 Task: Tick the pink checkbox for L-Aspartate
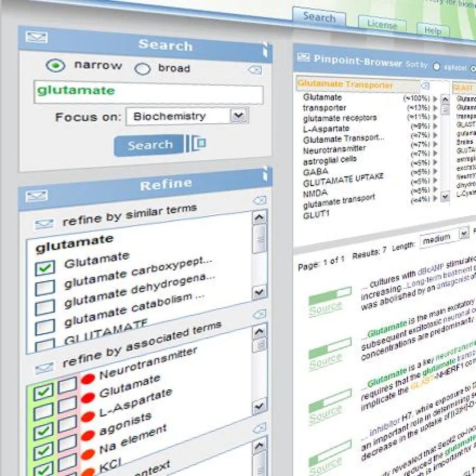tap(67, 424)
